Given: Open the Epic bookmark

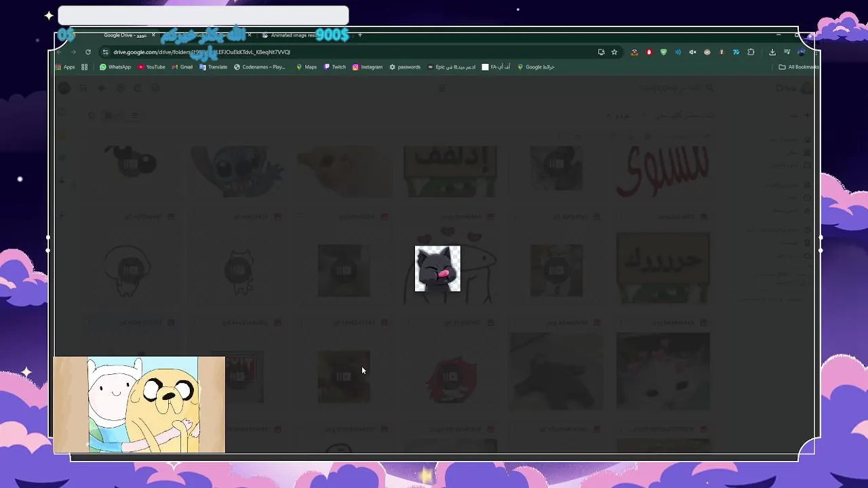Looking at the screenshot, I should pos(452,67).
